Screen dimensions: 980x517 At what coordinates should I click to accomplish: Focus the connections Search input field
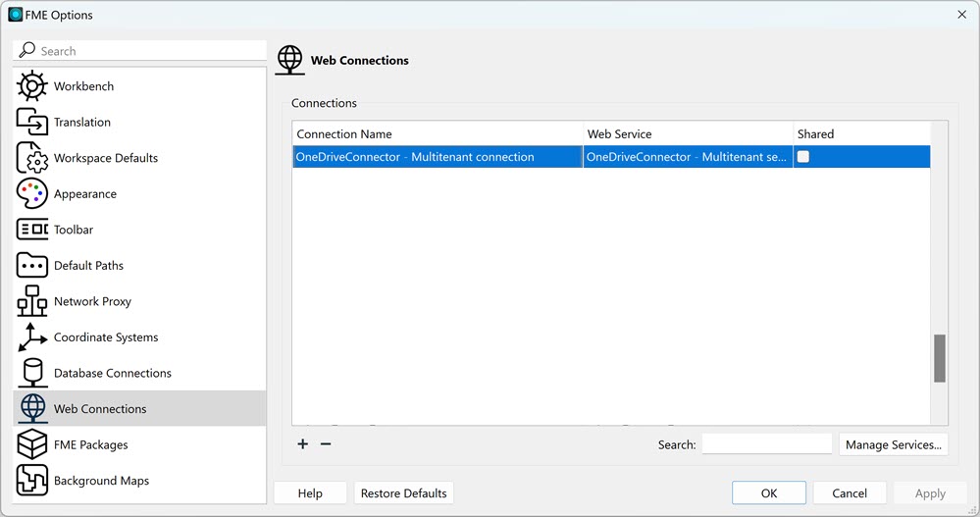[767, 444]
